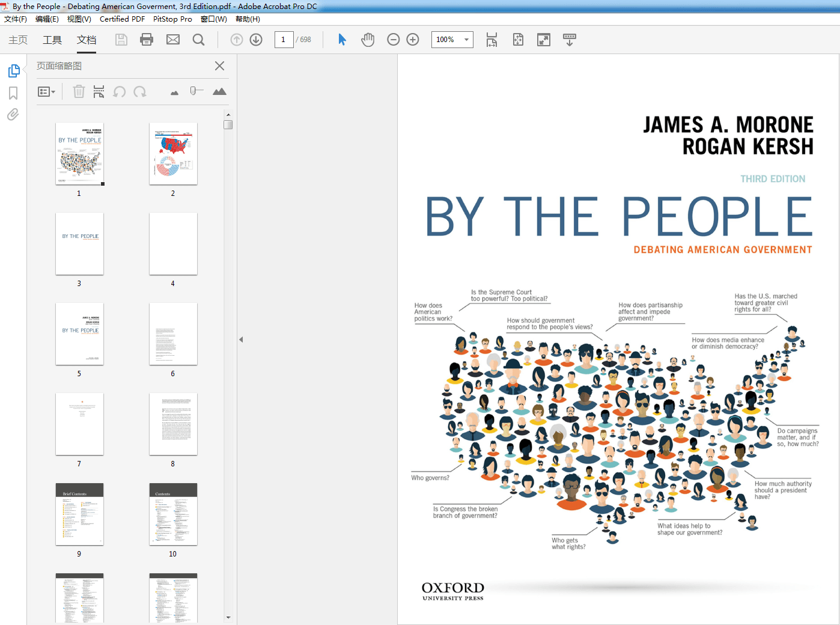840x625 pixels.
Task: Click thumbnail scrollbar down arrow
Action: (228, 617)
